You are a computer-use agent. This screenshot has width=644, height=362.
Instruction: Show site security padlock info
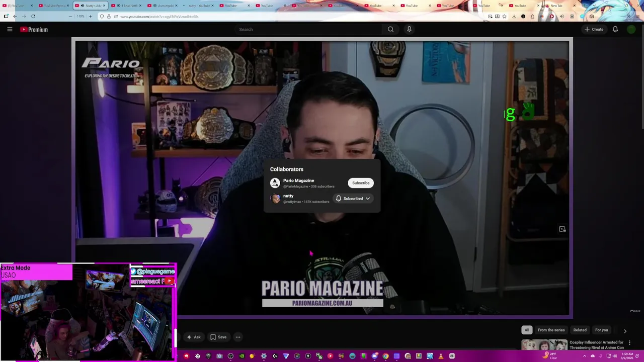(109, 16)
